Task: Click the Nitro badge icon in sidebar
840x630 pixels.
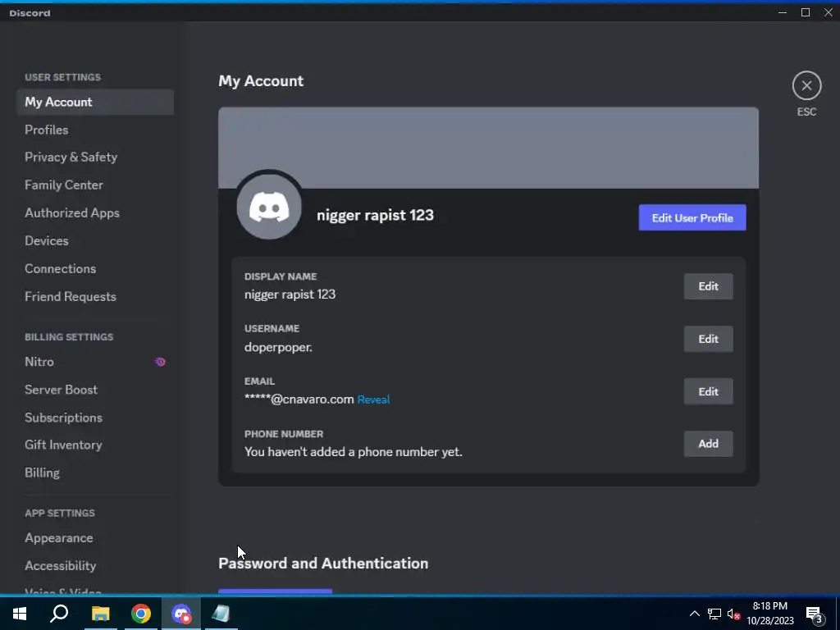Action: point(160,362)
